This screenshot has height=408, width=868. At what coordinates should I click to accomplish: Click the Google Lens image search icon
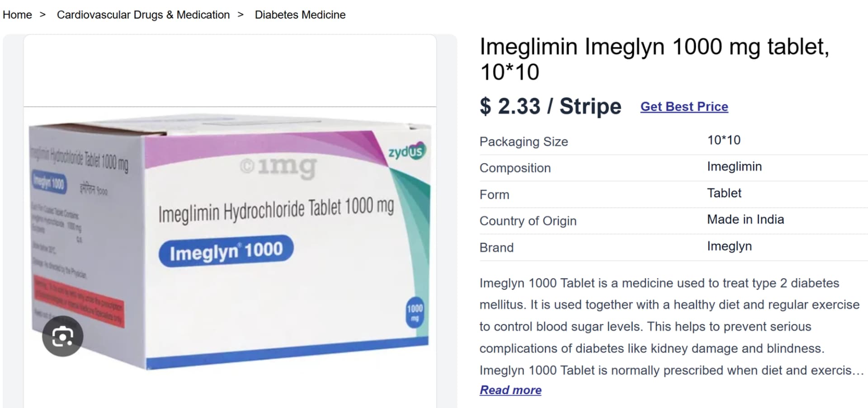tap(62, 337)
